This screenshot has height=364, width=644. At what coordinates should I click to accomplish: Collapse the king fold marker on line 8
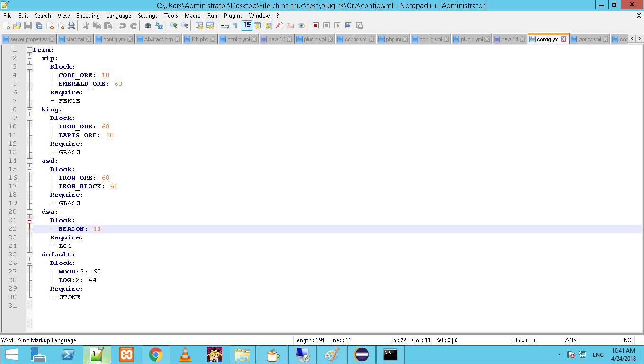29,109
